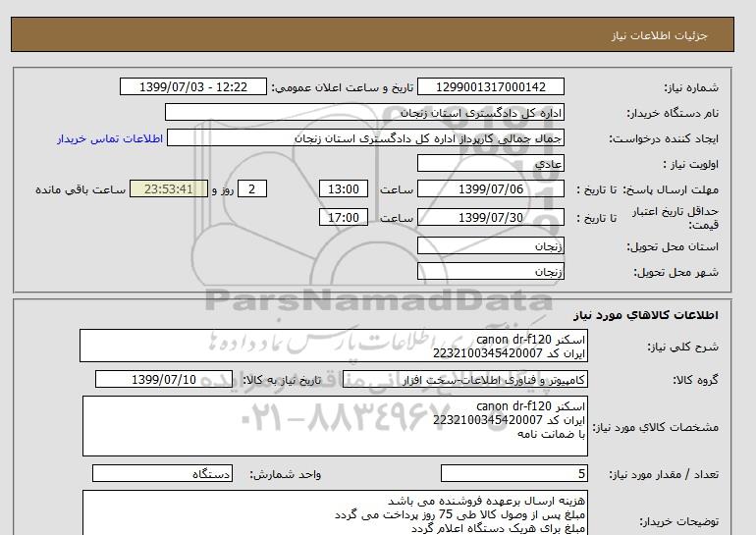
Task: Click the label توضیحات خریدار
Action: pyautogui.click(x=678, y=521)
